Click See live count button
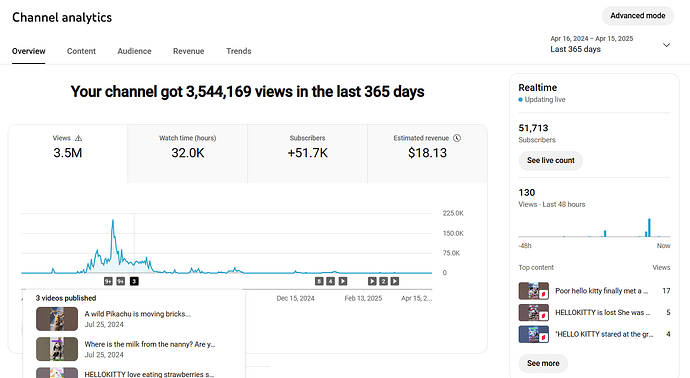 click(x=551, y=161)
